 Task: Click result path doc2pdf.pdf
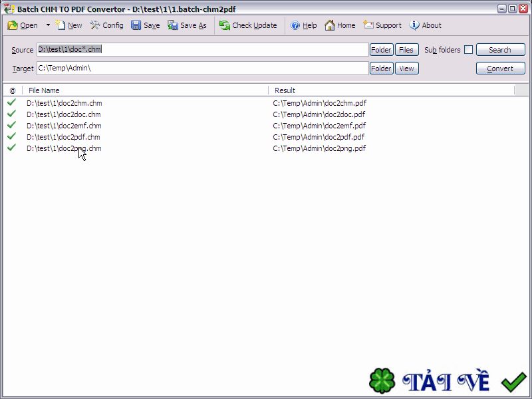tap(319, 137)
